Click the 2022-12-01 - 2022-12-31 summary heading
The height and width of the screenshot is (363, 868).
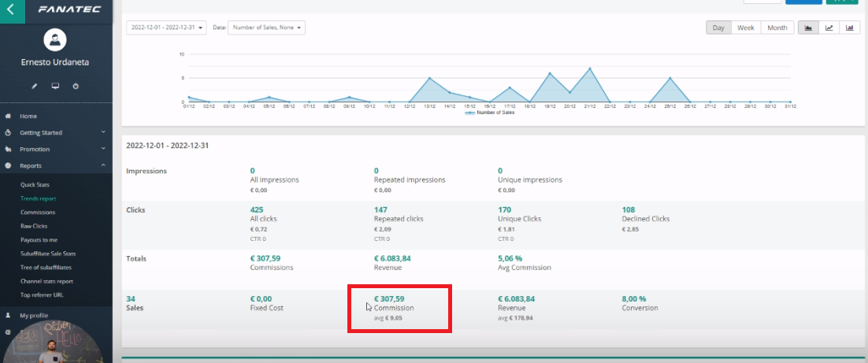167,146
